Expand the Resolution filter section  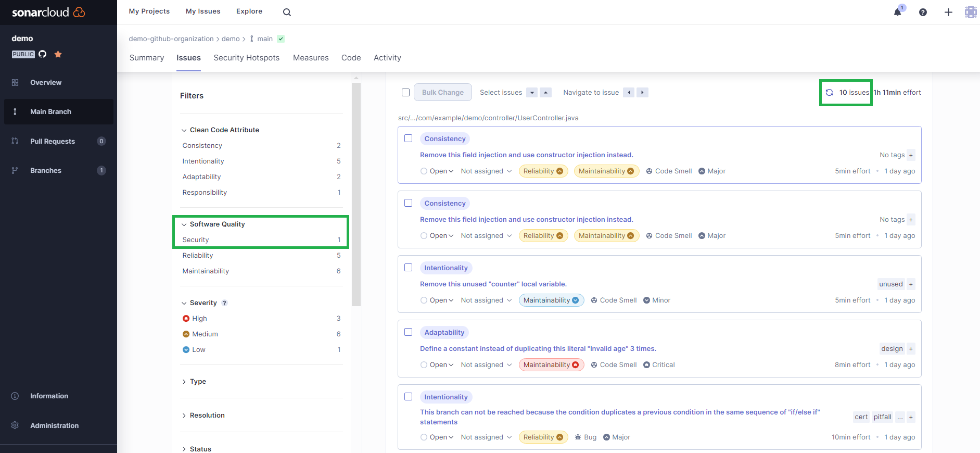coord(207,416)
